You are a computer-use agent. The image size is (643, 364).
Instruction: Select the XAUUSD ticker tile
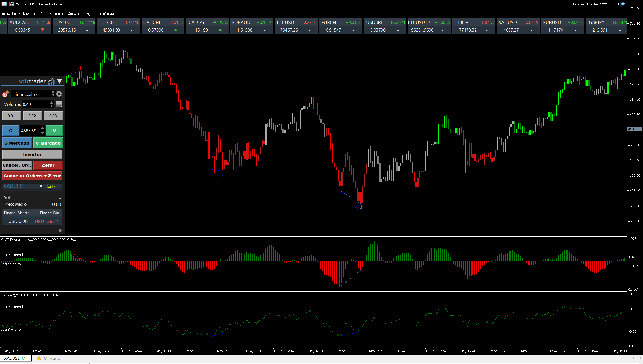[x=518, y=26]
